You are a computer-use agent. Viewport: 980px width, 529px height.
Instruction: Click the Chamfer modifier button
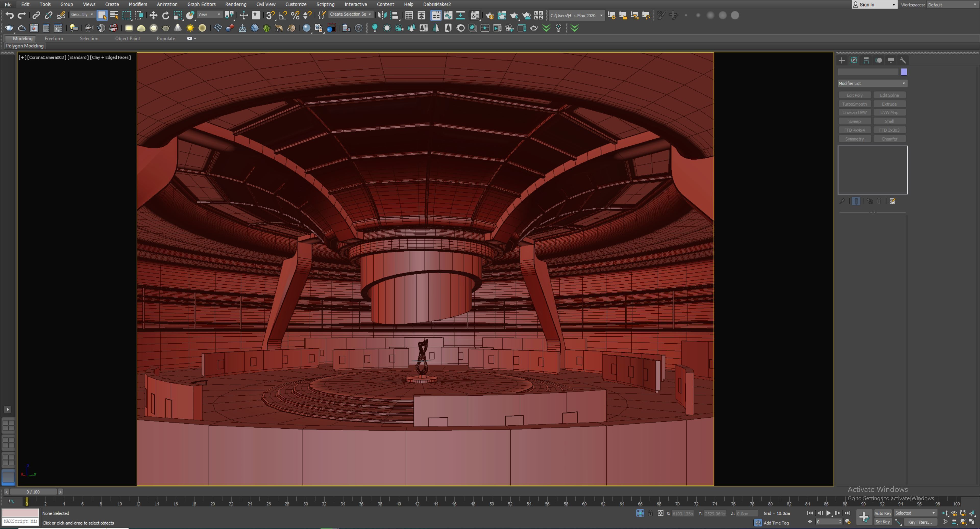click(889, 139)
